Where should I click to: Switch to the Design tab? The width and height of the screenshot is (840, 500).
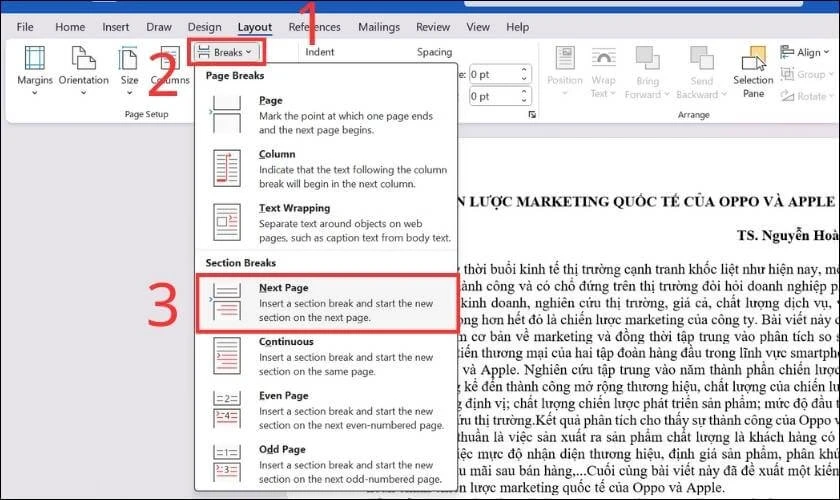[204, 27]
